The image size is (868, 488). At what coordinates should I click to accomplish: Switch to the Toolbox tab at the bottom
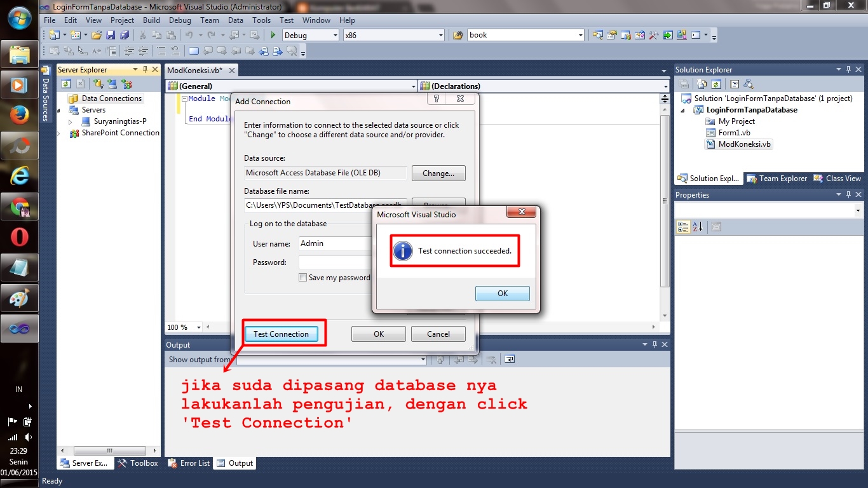point(138,463)
